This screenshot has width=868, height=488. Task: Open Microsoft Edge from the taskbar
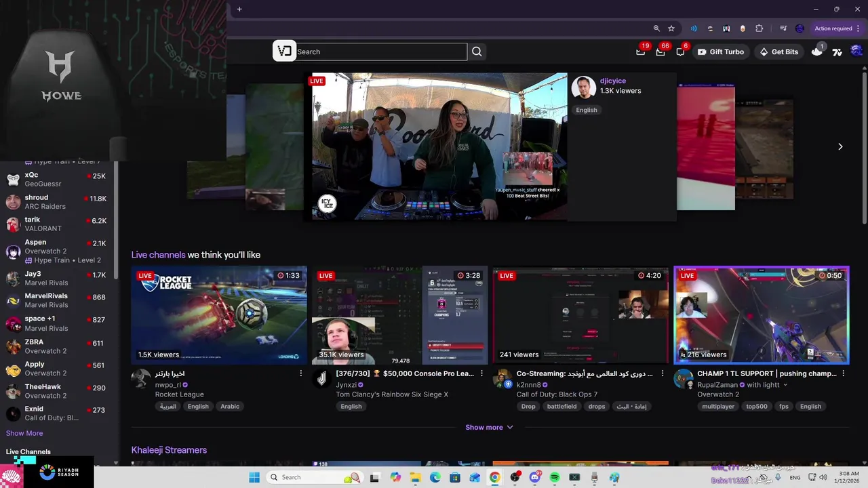435,477
